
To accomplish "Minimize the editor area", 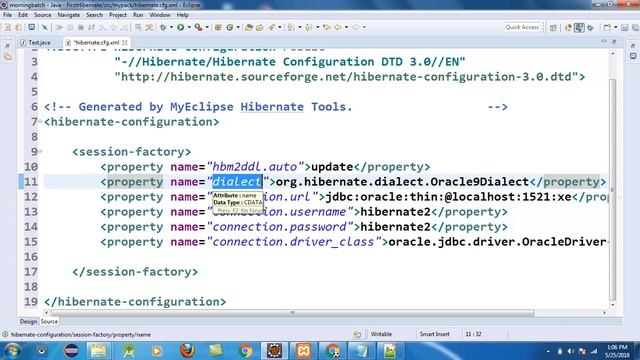I will pyautogui.click(x=604, y=42).
